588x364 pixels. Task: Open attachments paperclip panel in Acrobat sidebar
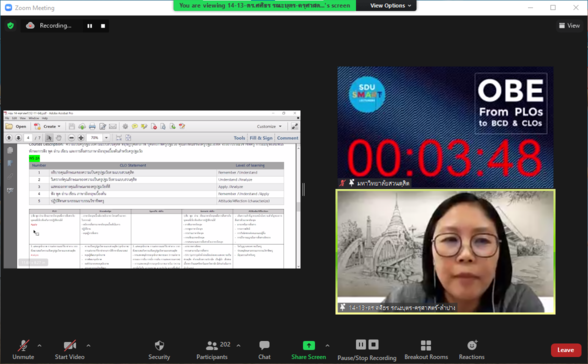(x=10, y=176)
